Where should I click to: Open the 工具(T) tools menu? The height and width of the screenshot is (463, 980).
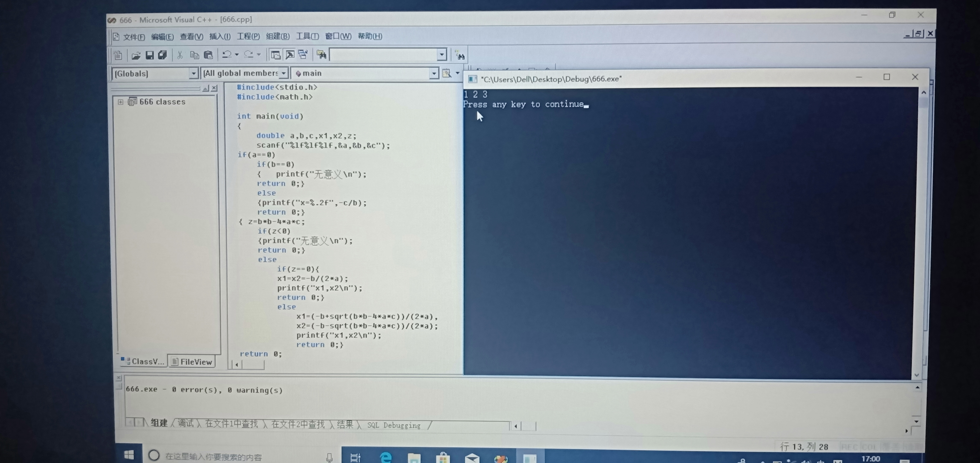[307, 37]
